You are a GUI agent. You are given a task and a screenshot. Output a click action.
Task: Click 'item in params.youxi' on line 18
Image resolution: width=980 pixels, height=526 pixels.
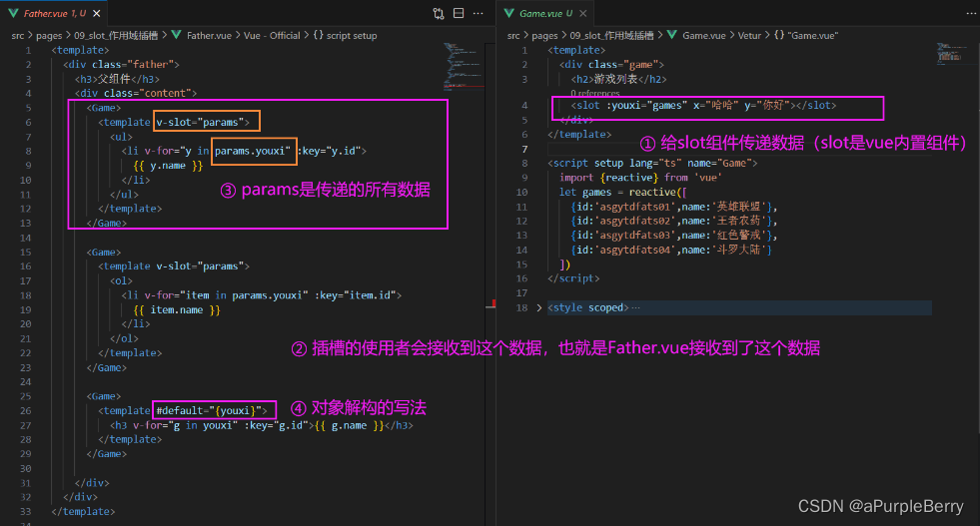pyautogui.click(x=243, y=294)
